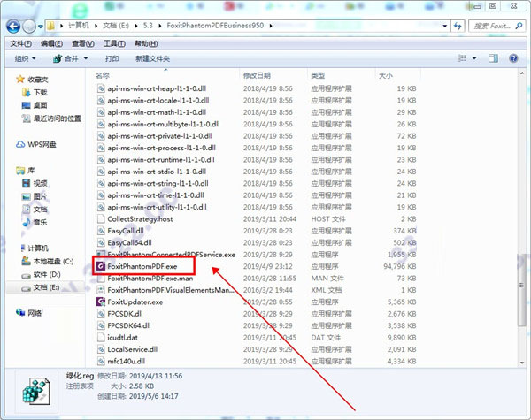
Task: Open the 帮助(H) menu
Action: (146, 43)
